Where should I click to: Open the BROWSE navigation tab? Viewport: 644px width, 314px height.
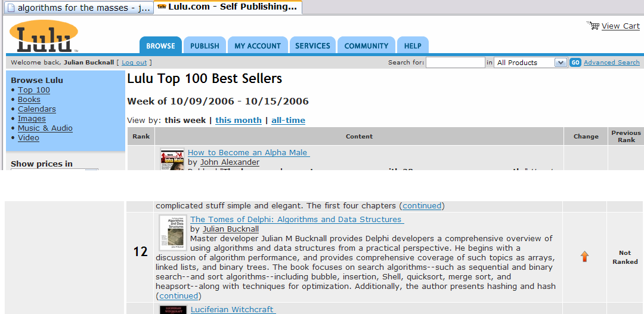(x=160, y=45)
